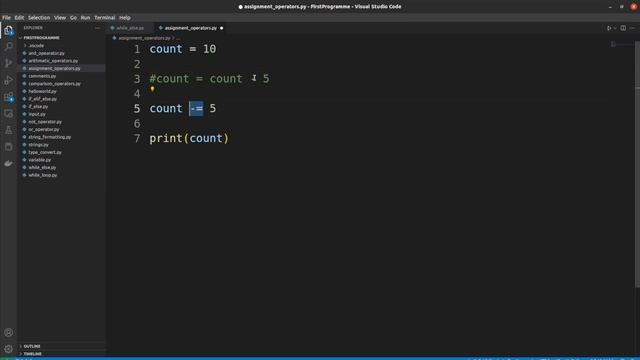Screen dimensions: 640x360
Task: Open the Source Control view
Action: (8, 63)
